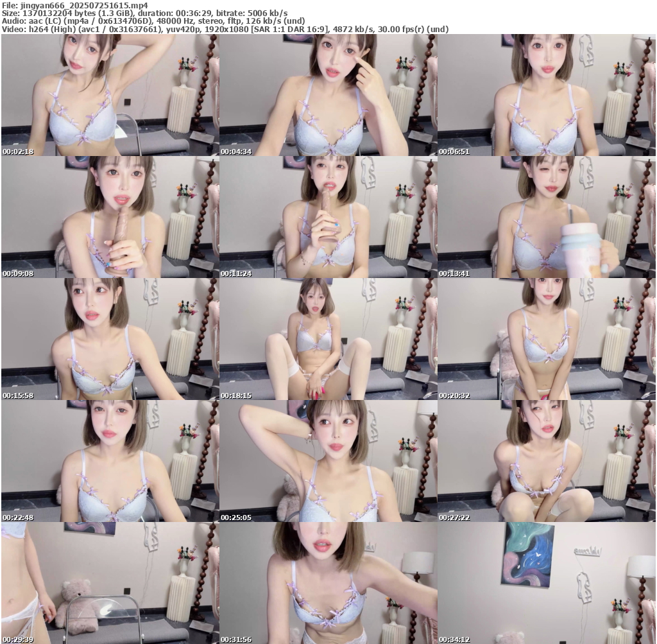Click the thumbnail at 00:31:56
The width and height of the screenshot is (657, 644).
click(x=328, y=583)
